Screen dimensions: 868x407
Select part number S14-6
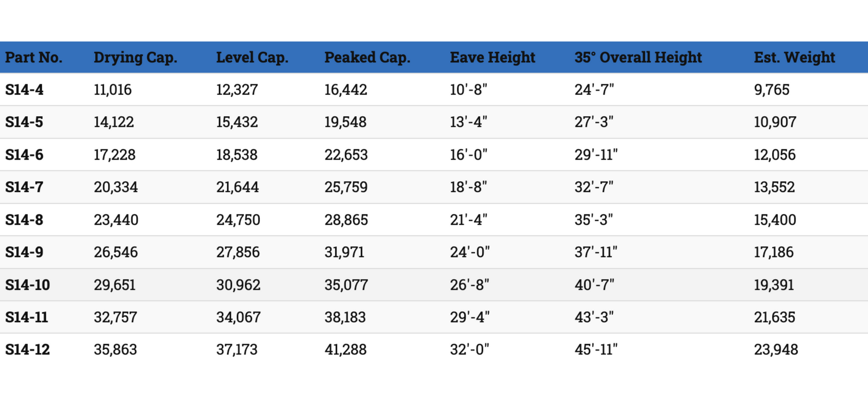[24, 155]
